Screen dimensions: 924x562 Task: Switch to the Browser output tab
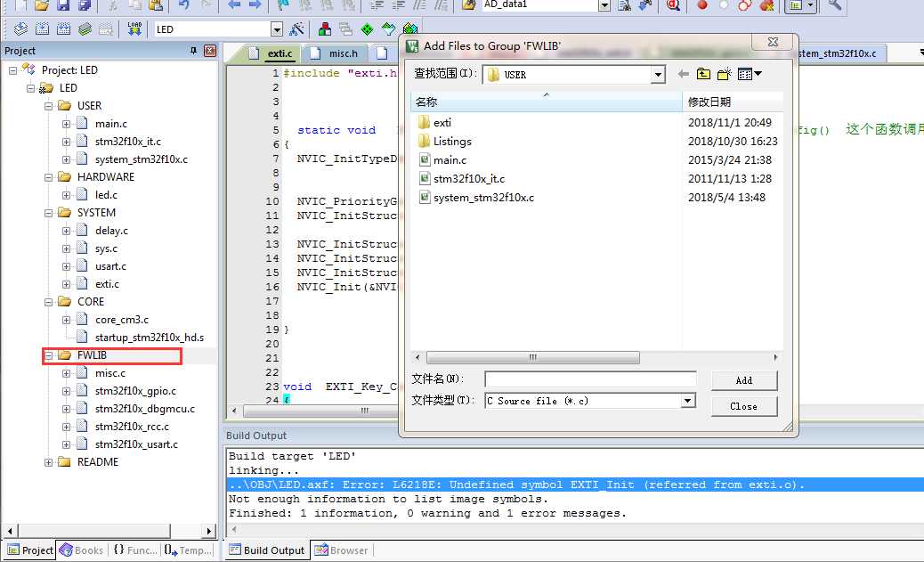click(341, 550)
